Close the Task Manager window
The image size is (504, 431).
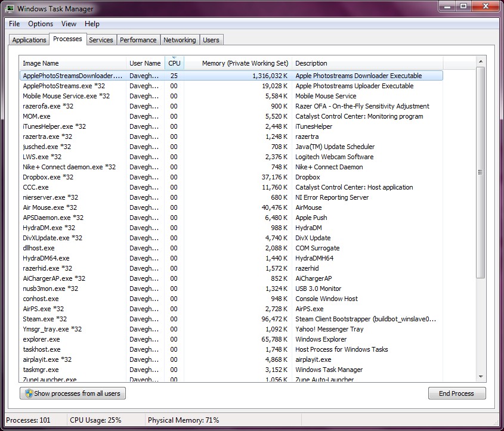[486, 7]
